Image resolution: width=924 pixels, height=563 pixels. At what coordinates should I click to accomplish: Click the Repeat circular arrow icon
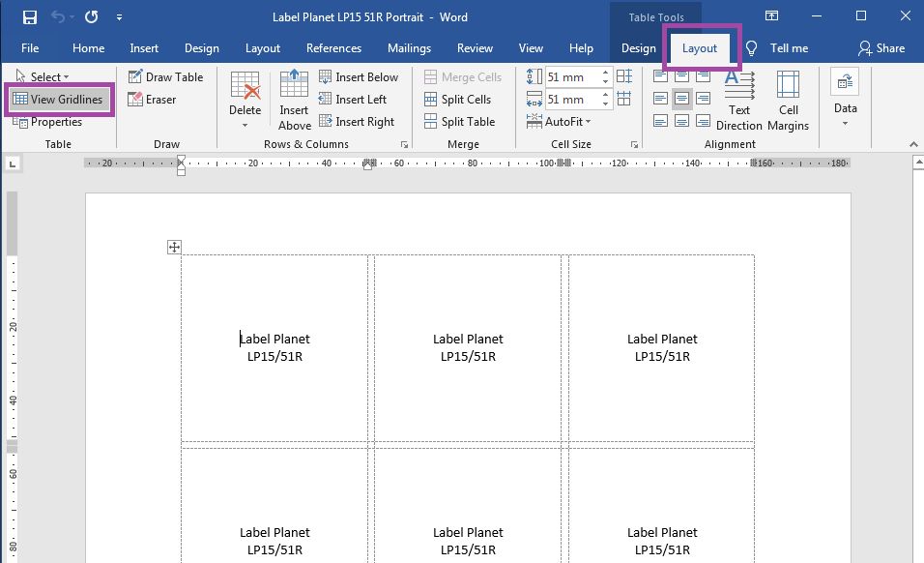pos(92,17)
